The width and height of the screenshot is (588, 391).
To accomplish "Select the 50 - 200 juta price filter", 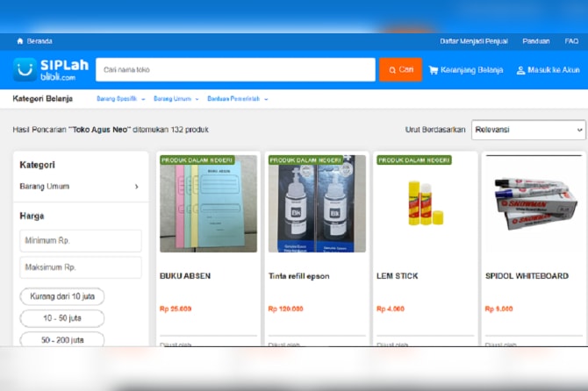I will (62, 338).
